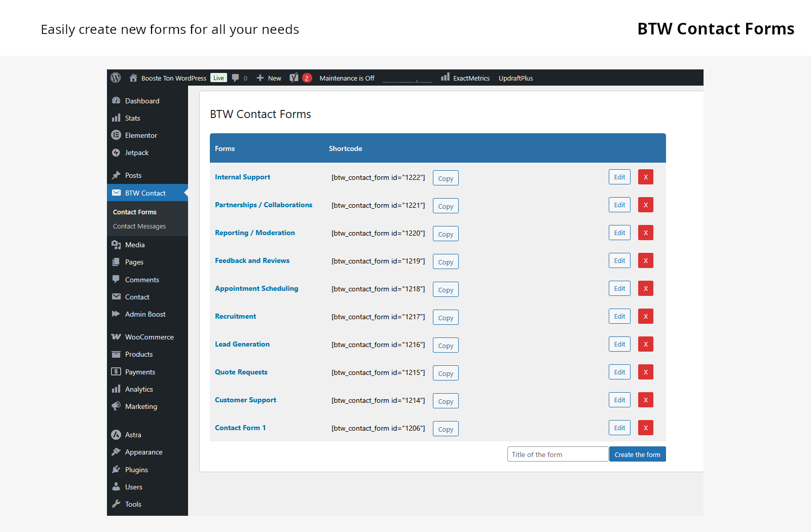Copy shortcode for Appointment Scheduling form

point(446,289)
